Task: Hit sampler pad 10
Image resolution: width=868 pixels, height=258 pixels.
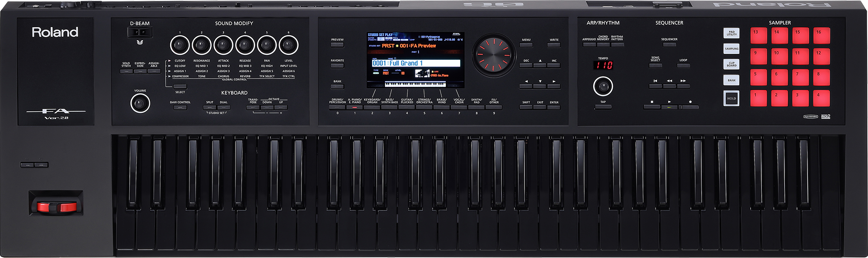Action: (x=779, y=57)
